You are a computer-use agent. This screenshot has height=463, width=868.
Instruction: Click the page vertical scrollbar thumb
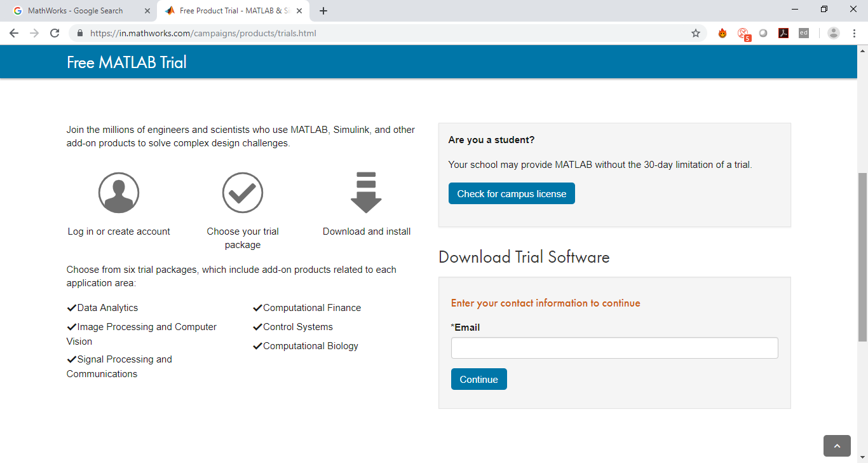pos(862,257)
